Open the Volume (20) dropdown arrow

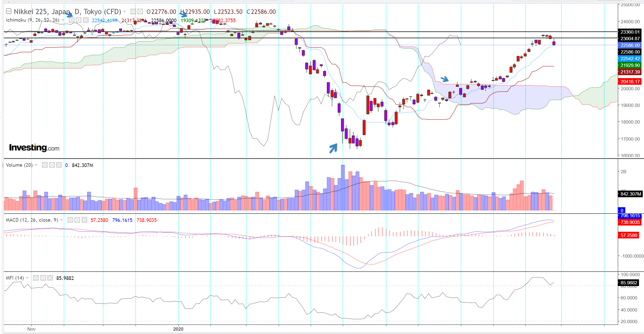click(x=36, y=165)
